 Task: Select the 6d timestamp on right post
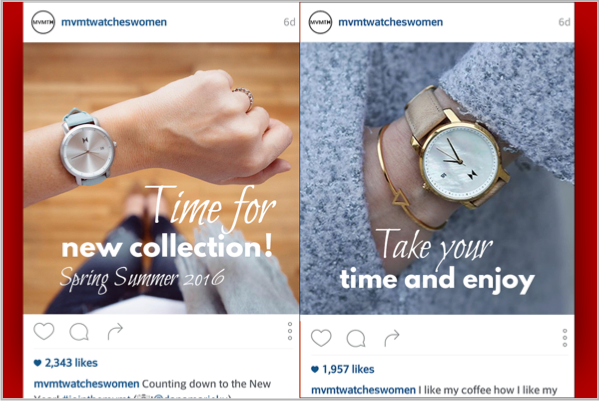tap(564, 22)
